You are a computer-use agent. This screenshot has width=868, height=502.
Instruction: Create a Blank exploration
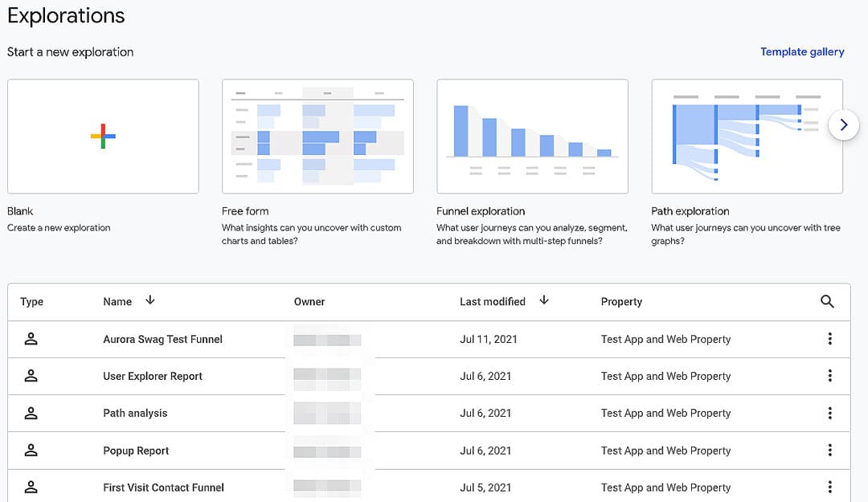pos(103,137)
